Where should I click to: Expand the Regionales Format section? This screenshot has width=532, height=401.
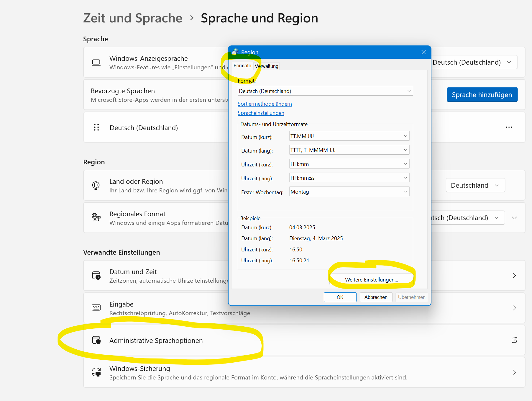click(515, 218)
